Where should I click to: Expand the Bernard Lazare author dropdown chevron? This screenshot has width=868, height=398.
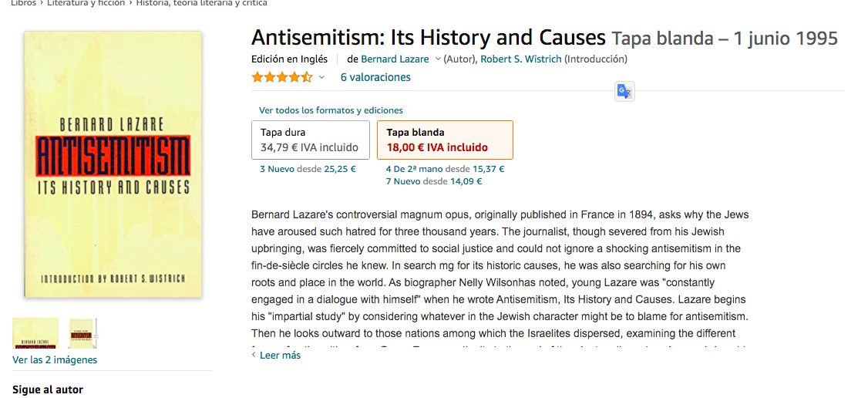coord(438,59)
